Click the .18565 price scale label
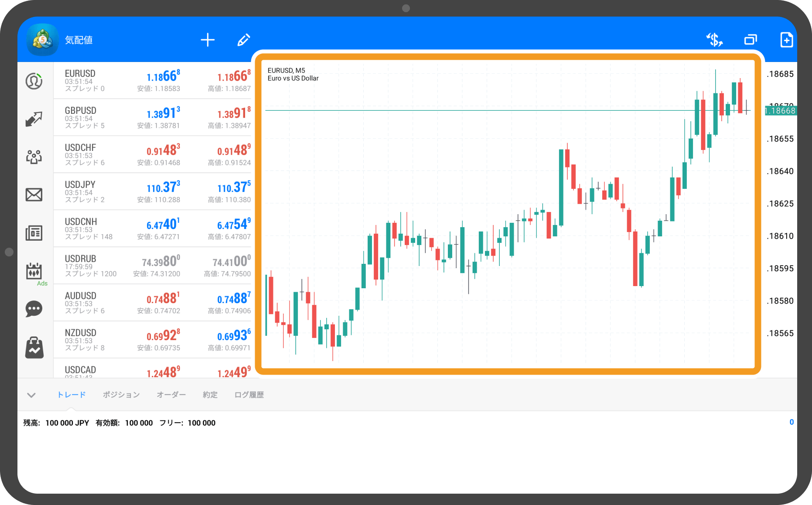This screenshot has height=505, width=812. coord(780,334)
